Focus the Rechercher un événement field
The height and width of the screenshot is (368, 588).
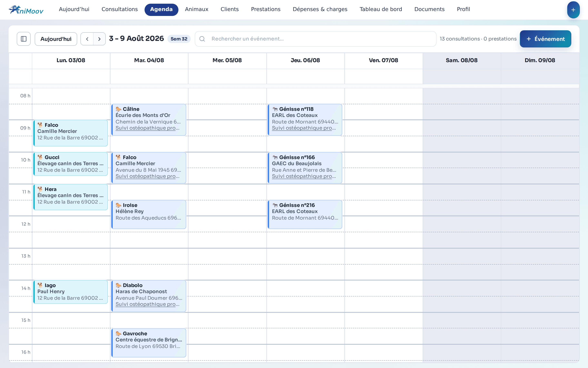click(315, 39)
